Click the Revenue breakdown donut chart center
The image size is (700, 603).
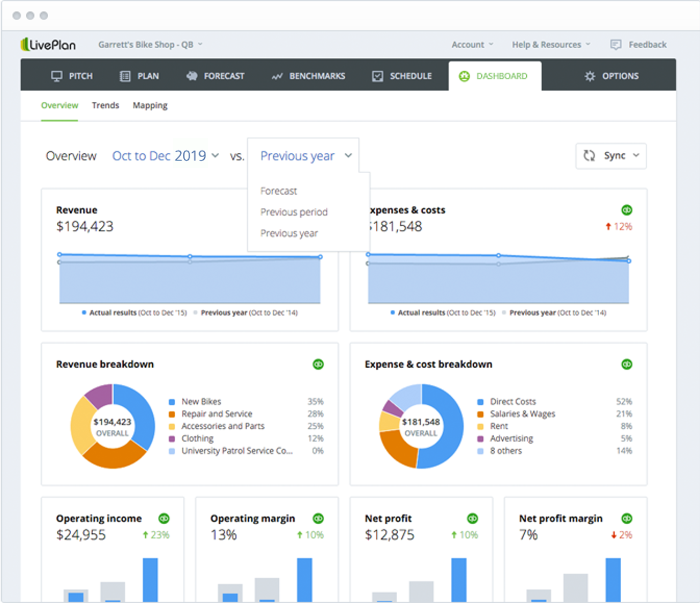coord(113,427)
